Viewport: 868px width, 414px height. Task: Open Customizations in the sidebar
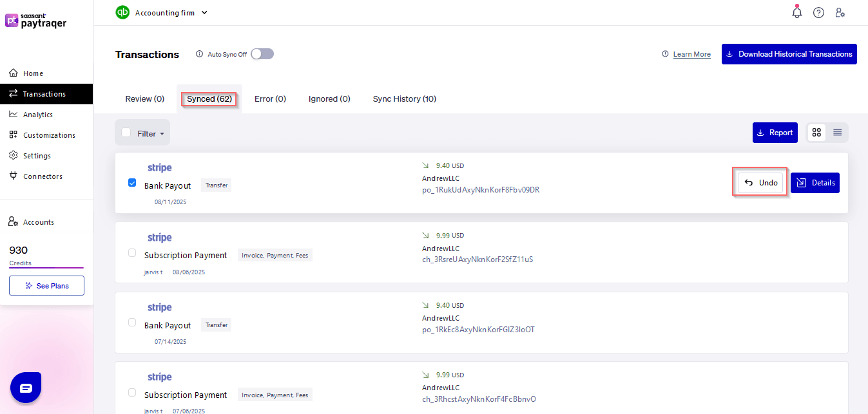[x=46, y=135]
